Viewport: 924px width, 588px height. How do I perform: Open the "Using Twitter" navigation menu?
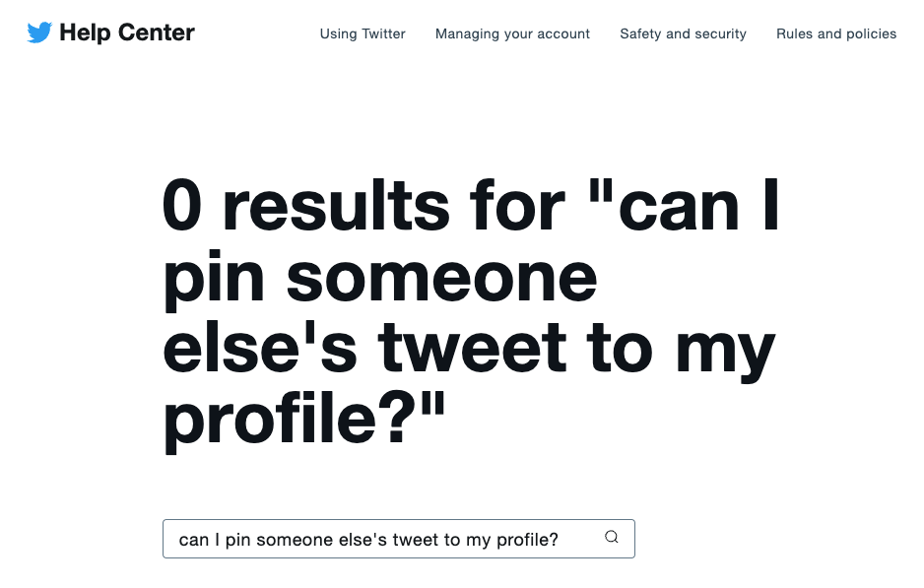click(x=363, y=33)
